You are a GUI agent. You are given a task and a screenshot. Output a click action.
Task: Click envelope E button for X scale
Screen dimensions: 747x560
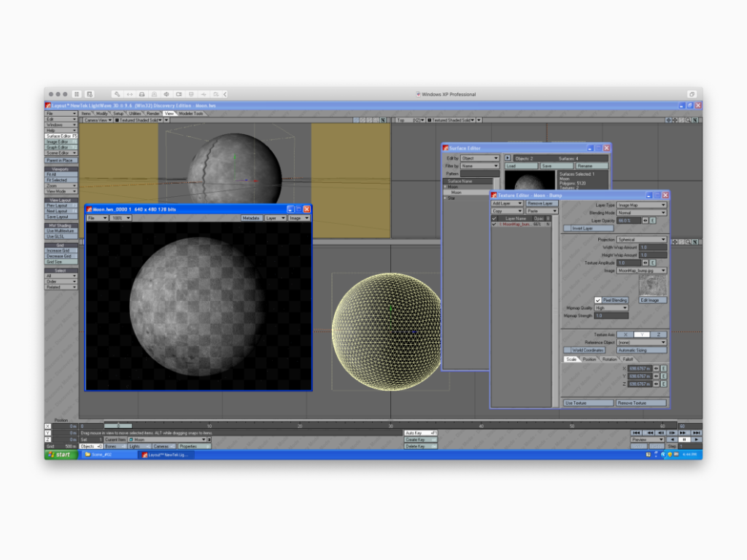click(664, 368)
